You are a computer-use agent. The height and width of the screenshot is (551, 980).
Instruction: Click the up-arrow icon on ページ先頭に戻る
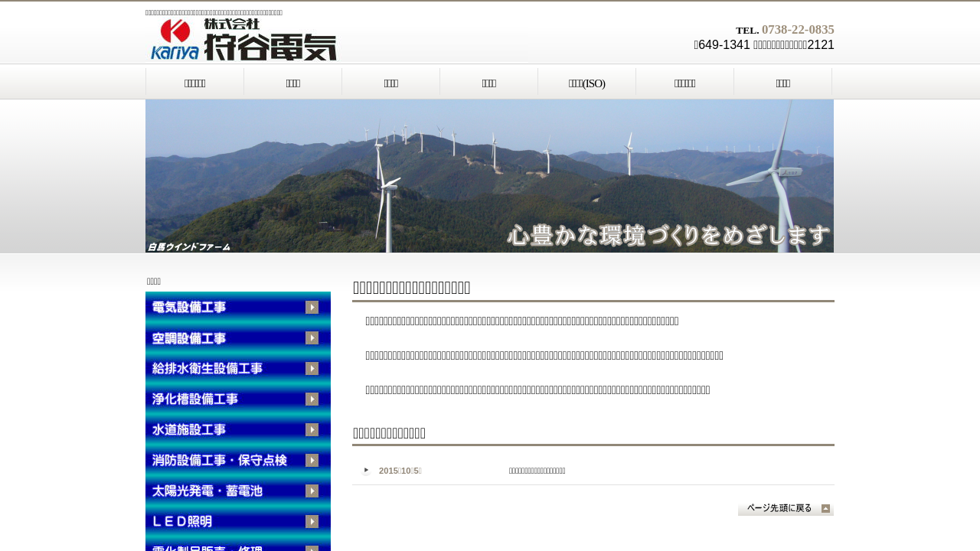(825, 509)
